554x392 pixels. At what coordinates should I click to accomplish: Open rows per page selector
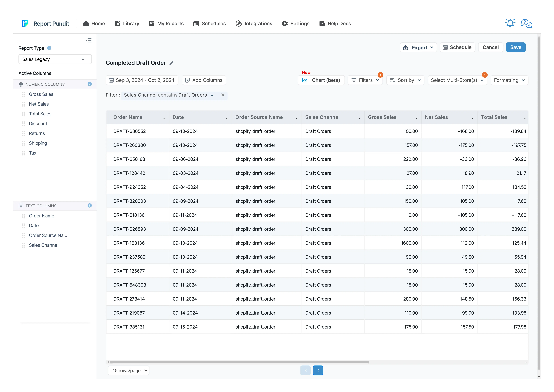coord(129,371)
